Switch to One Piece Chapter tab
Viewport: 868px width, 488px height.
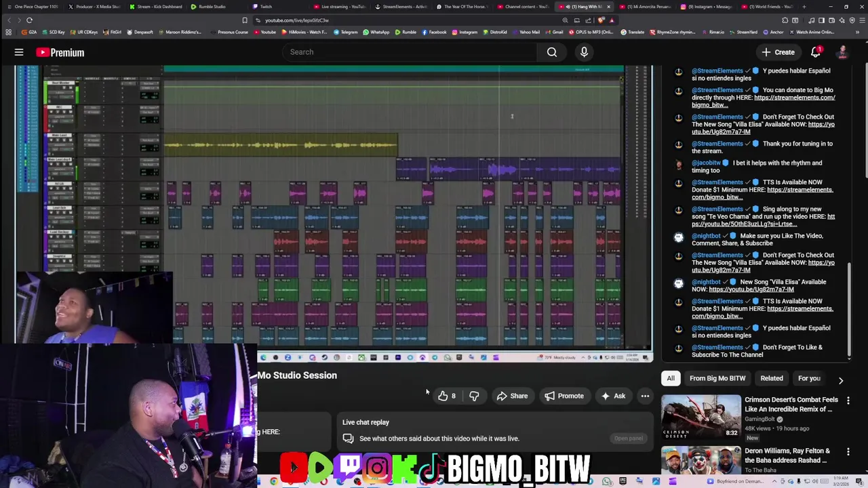point(34,7)
